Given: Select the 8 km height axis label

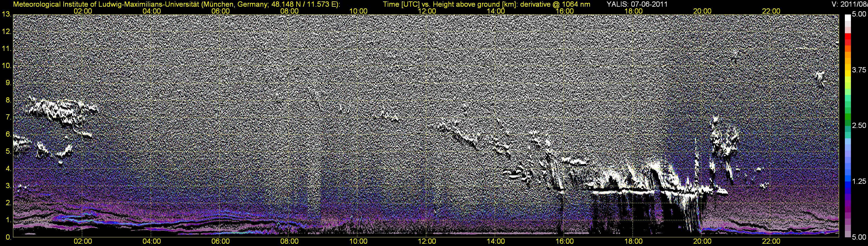Looking at the screenshot, I should pyautogui.click(x=8, y=100).
